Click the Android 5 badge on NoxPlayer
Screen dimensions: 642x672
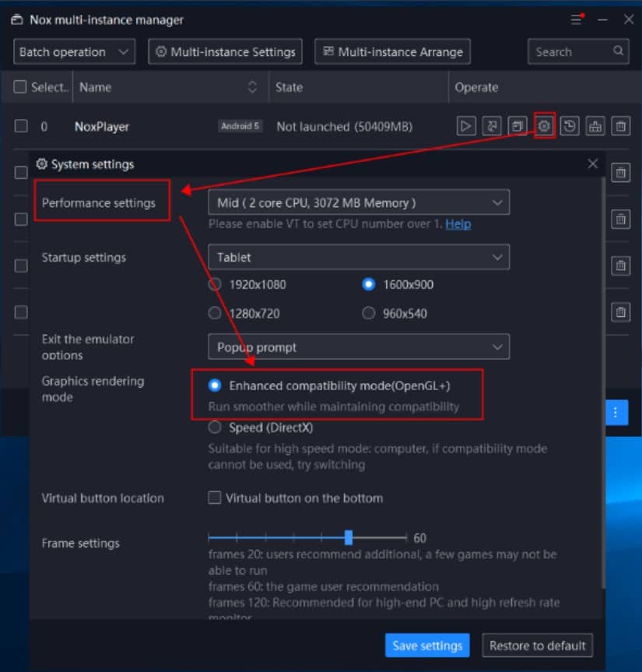coord(240,126)
